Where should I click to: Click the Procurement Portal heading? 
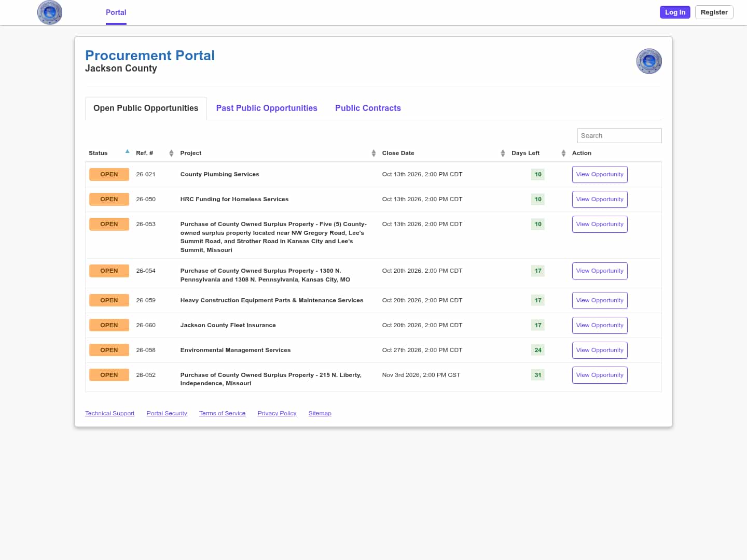click(150, 55)
